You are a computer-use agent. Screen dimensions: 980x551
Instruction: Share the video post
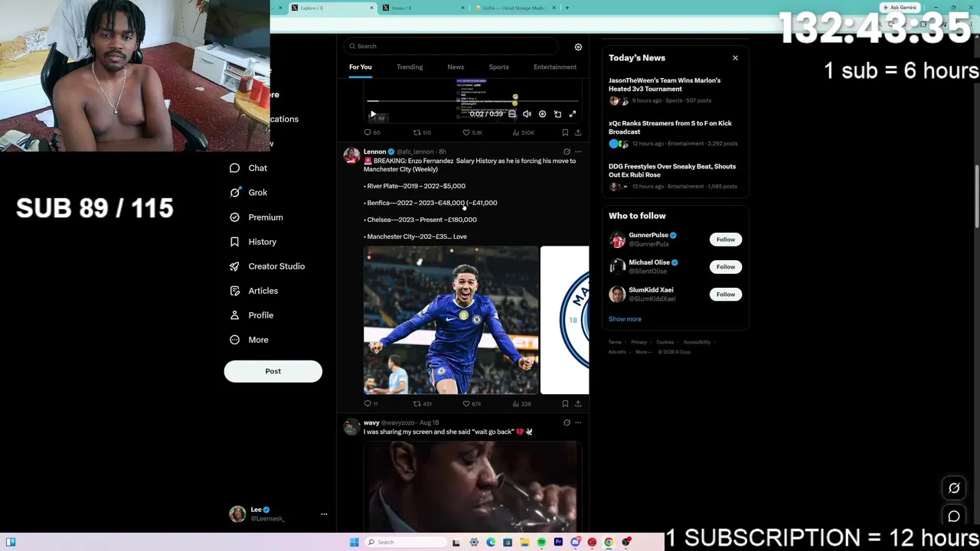[578, 132]
